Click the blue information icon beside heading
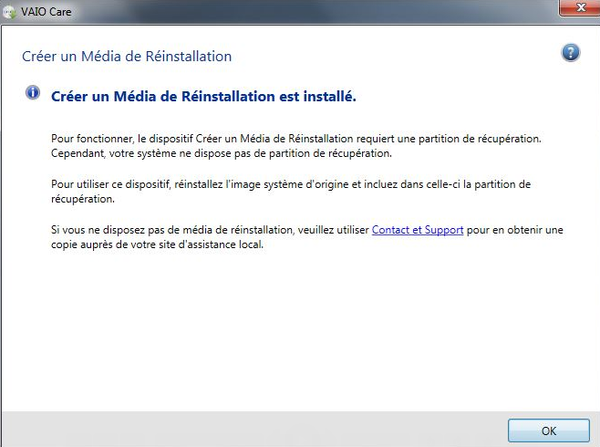 [x=33, y=93]
